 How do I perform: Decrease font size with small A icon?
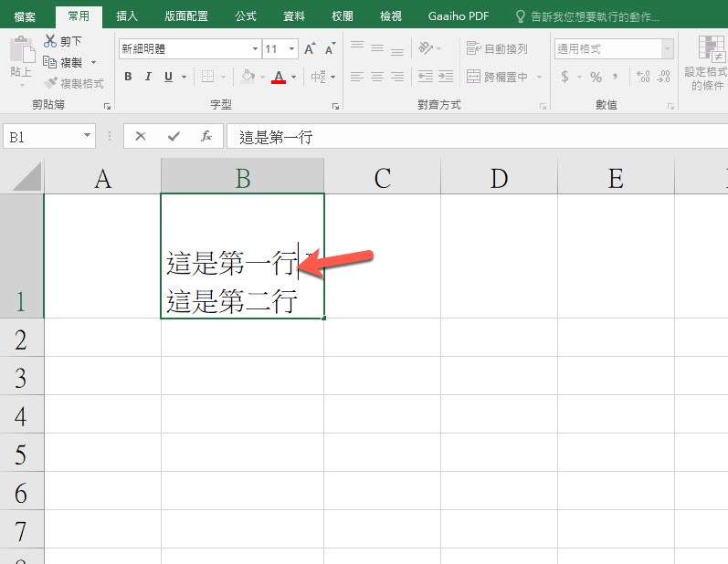pos(330,48)
